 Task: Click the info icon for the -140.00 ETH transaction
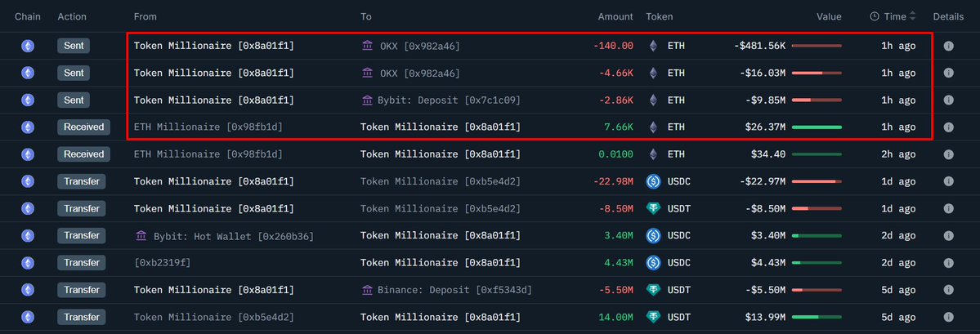pos(948,47)
